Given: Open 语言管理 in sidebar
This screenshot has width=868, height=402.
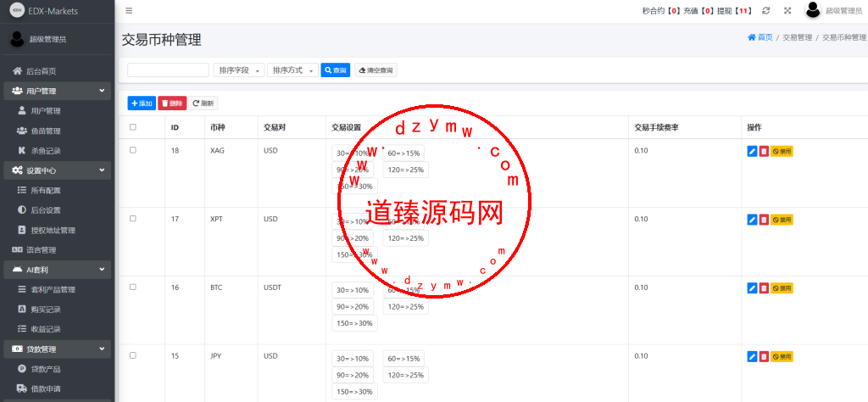Looking at the screenshot, I should coord(57,249).
